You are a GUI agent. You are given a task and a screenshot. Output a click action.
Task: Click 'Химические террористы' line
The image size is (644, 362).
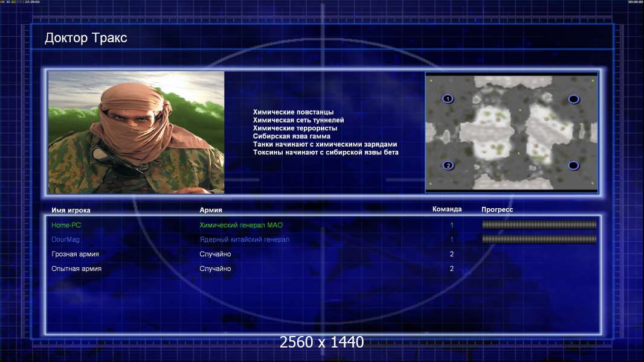295,129
